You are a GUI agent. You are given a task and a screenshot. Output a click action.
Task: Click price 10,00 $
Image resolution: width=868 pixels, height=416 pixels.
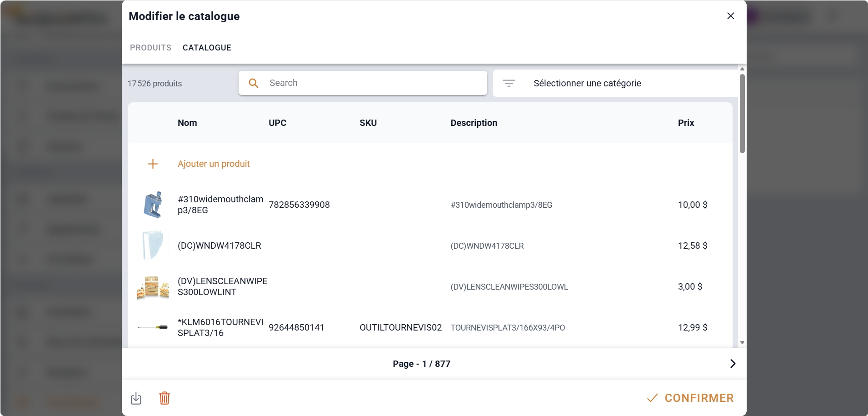click(x=693, y=205)
